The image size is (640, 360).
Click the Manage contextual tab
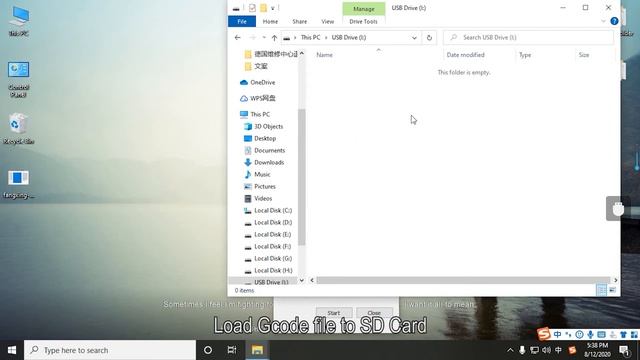point(364,9)
